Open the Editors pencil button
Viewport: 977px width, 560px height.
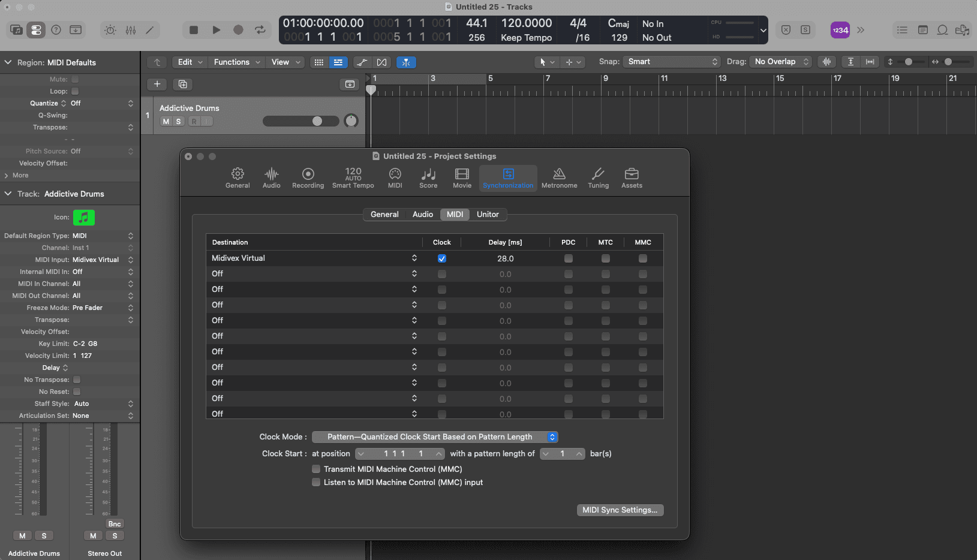pyautogui.click(x=150, y=30)
